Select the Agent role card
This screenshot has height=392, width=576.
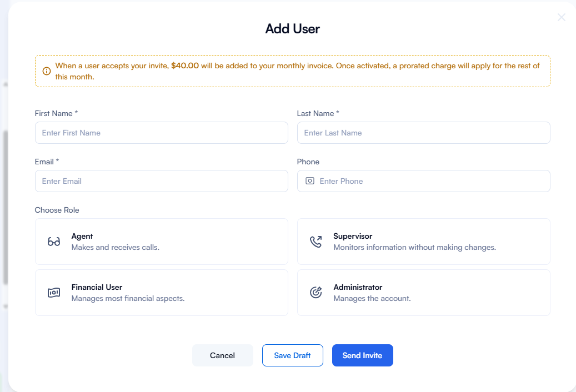click(161, 242)
